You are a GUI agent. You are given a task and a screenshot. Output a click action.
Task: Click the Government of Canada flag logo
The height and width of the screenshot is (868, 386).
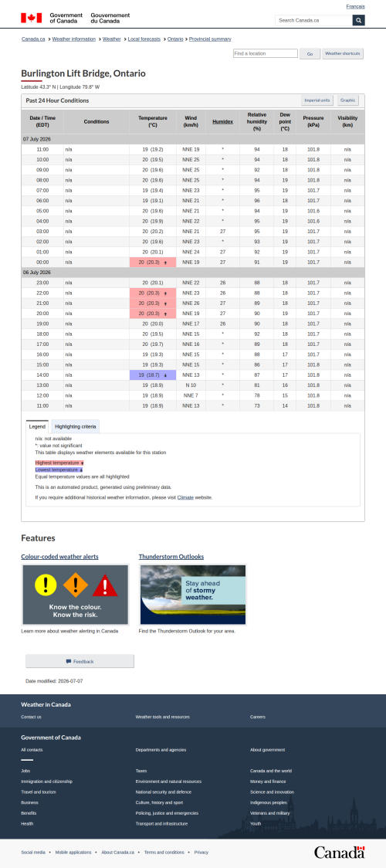[x=75, y=18]
